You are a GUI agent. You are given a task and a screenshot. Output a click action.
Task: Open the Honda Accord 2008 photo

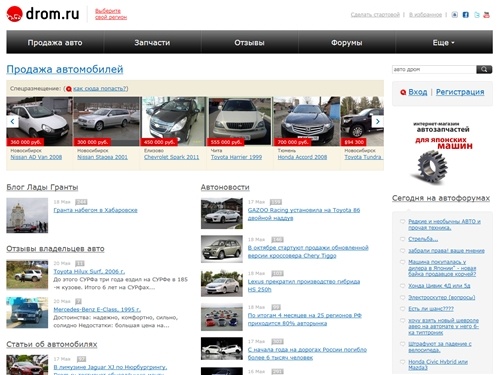307,121
